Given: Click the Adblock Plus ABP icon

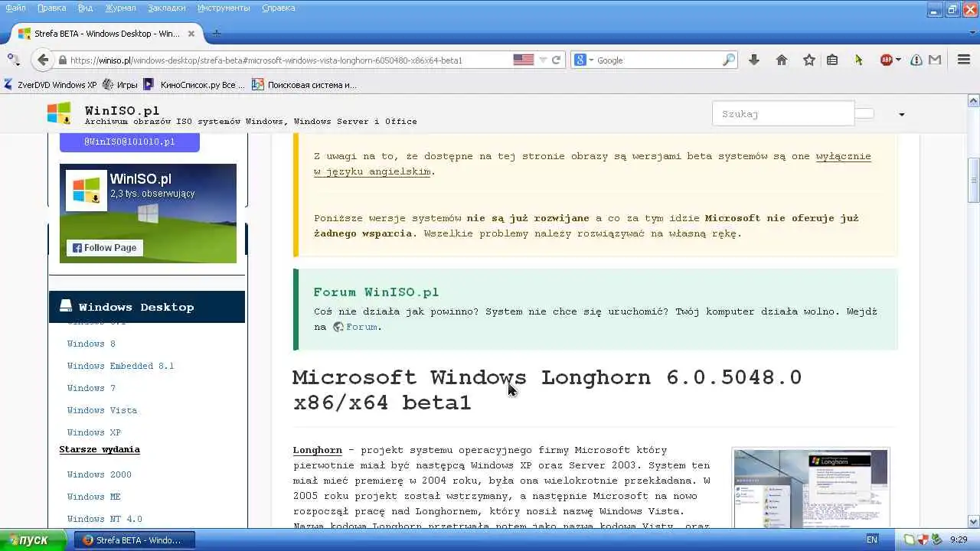Looking at the screenshot, I should [x=887, y=60].
